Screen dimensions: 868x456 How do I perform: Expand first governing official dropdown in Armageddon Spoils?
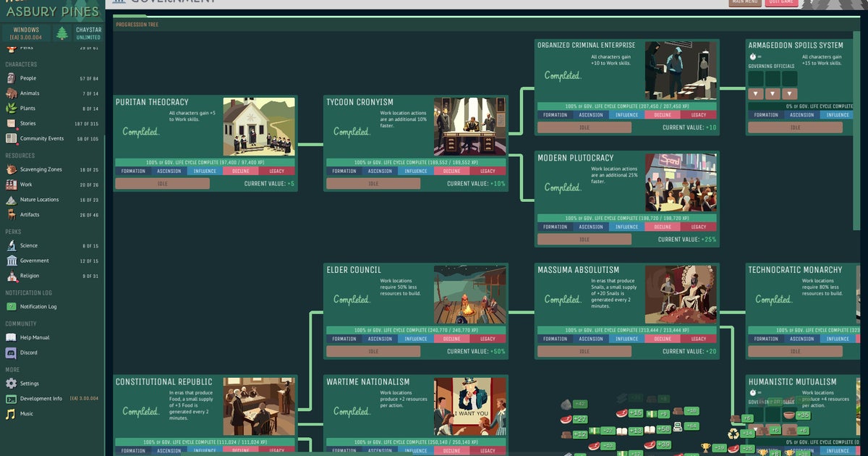tap(755, 94)
